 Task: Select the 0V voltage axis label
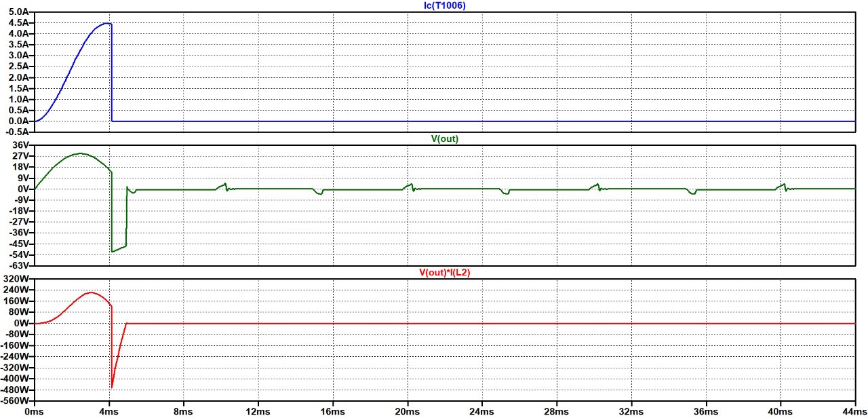point(24,189)
